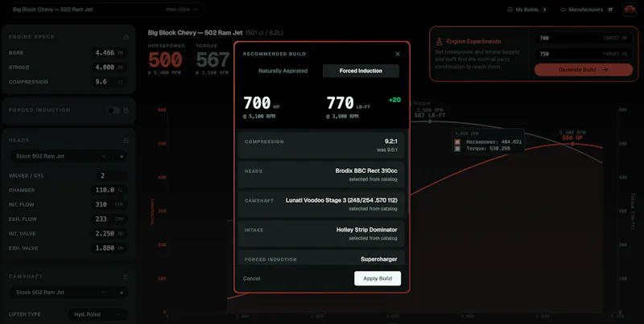Click the My Builds icon
The width and height of the screenshot is (644, 324).
[x=510, y=10]
